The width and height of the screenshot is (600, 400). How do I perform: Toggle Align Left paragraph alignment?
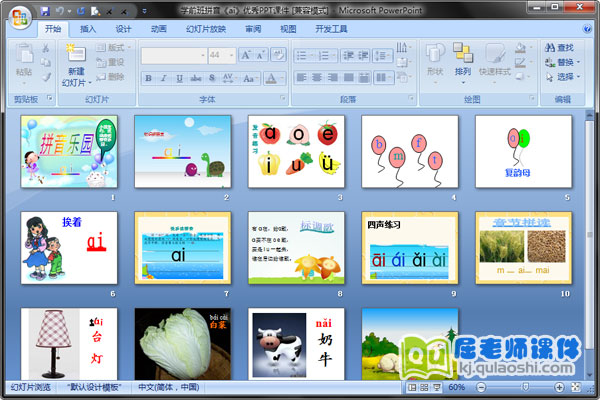click(x=302, y=78)
